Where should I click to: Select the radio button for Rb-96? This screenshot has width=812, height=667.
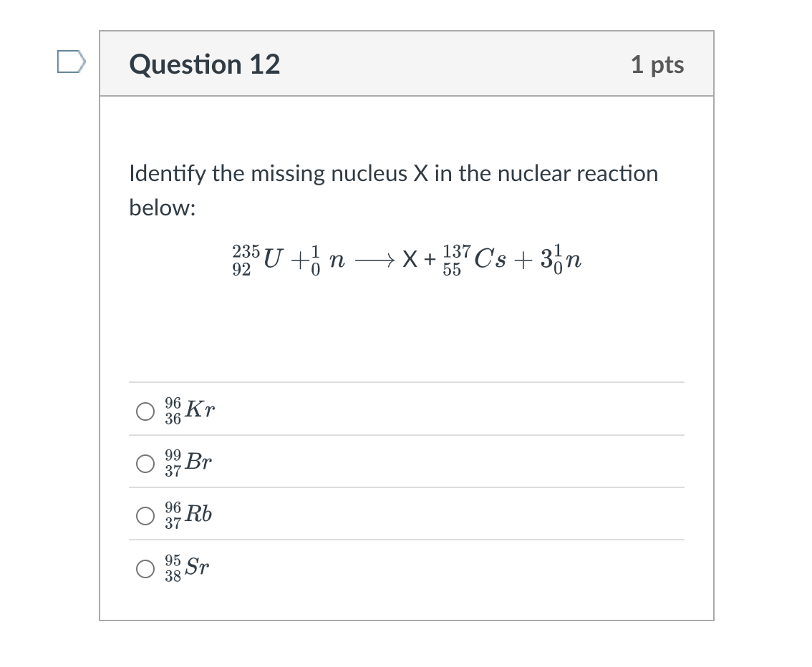[x=145, y=515]
